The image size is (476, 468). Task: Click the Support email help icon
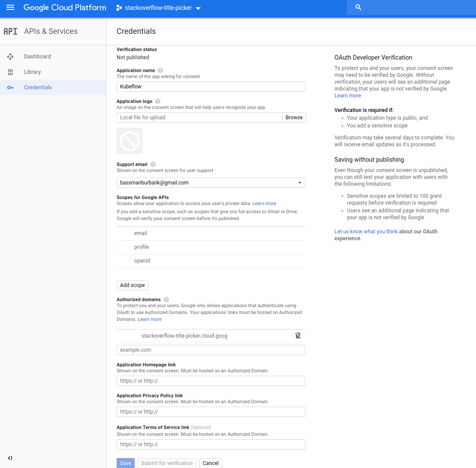(153, 164)
